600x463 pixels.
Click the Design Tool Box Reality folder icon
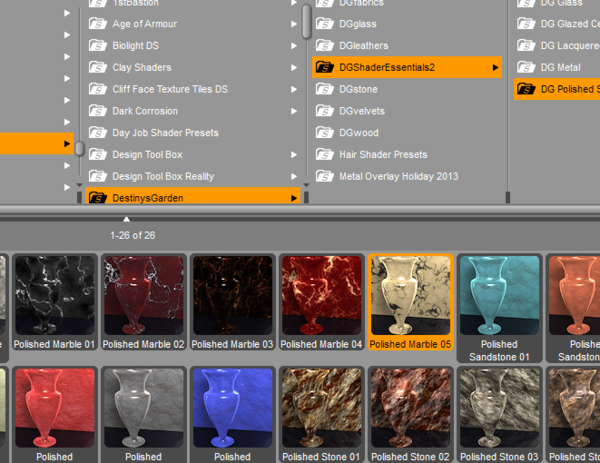[x=98, y=176]
